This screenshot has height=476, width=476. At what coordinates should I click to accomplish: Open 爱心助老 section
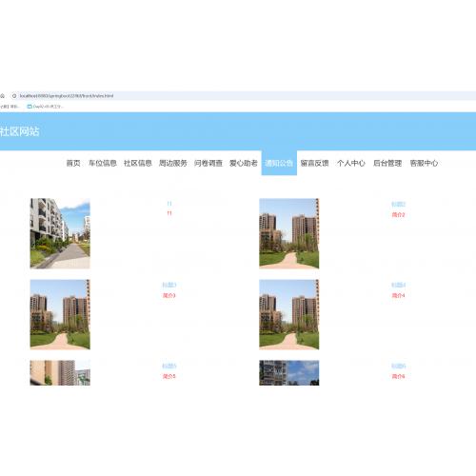[x=244, y=163]
